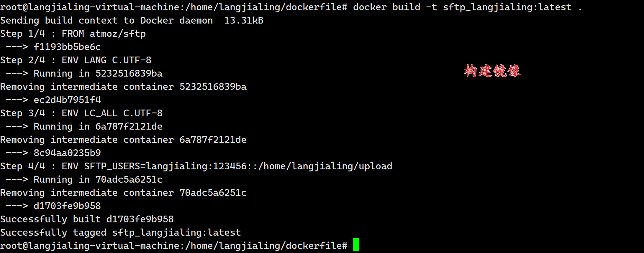Click image ID f1193bb5be6c

(x=67, y=47)
